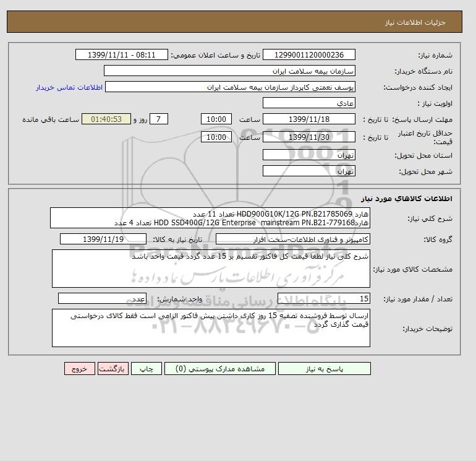Click the توضیحات خریدار label
The image size is (476, 461).
click(x=427, y=329)
